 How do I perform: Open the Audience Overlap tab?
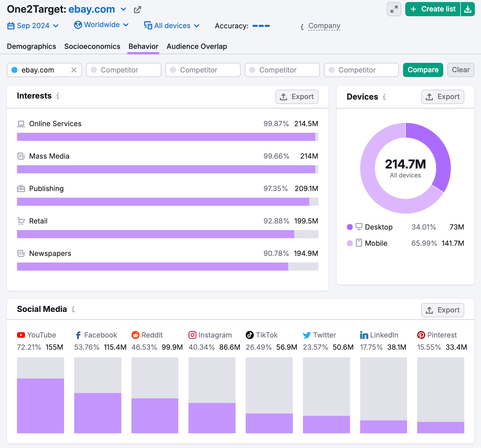click(x=197, y=46)
